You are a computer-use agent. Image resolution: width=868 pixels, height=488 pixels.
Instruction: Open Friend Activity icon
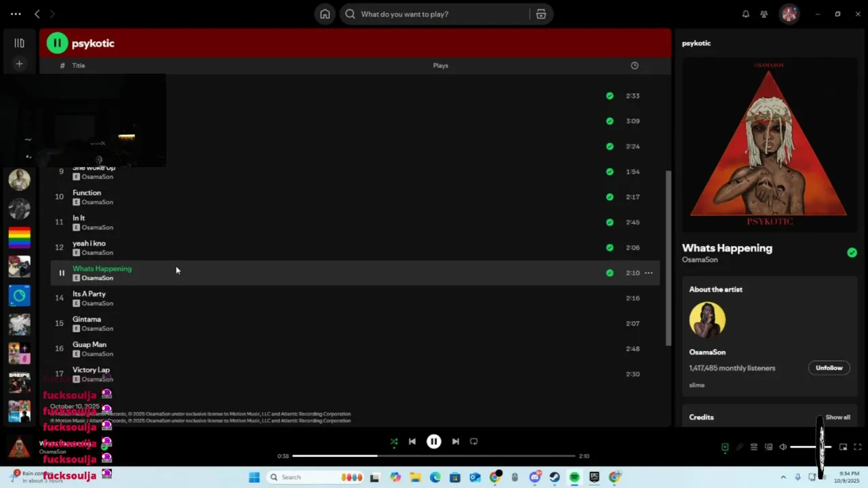[x=764, y=14]
